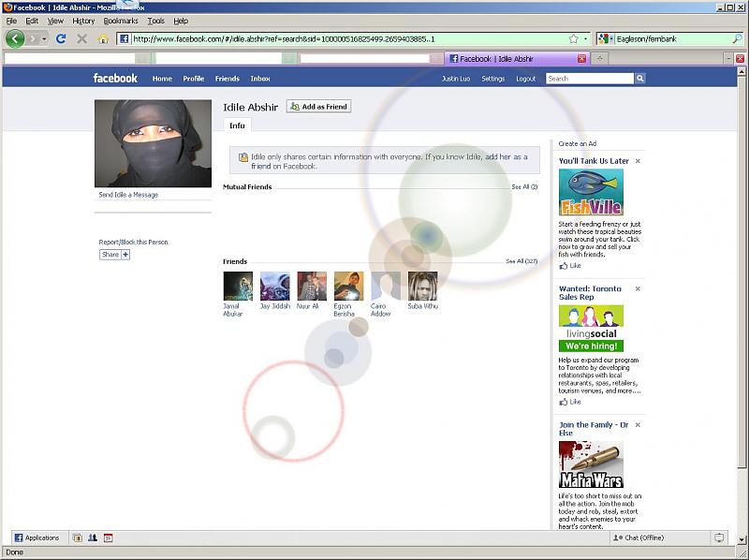Click the Firefox back arrow button

(15, 38)
